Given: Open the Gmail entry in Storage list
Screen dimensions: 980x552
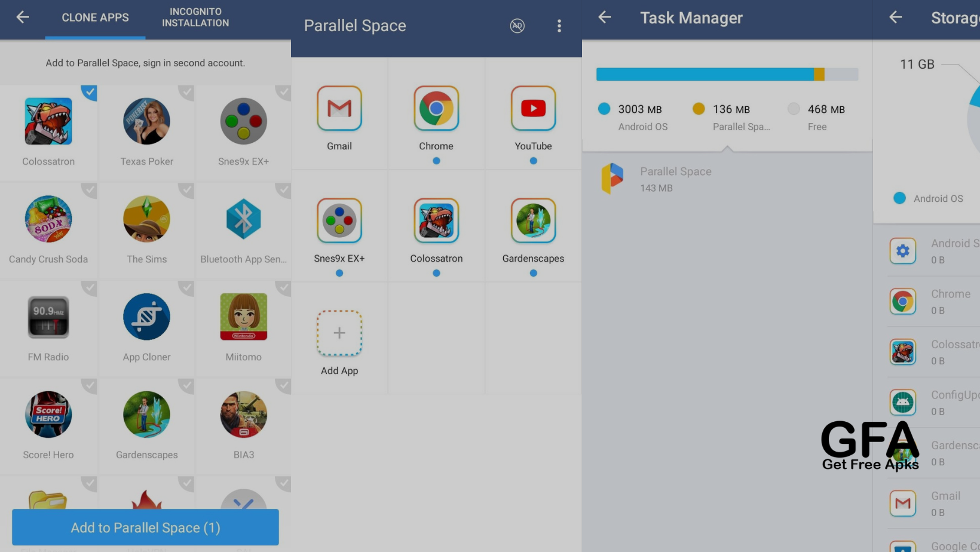Looking at the screenshot, I should [933, 504].
